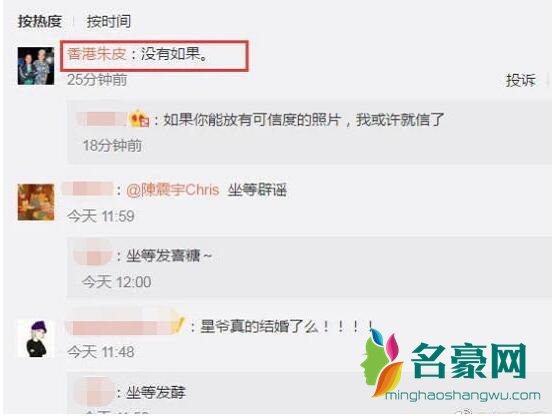Click the 25分钟前 timestamp
The height and width of the screenshot is (416, 554).
coord(97,80)
